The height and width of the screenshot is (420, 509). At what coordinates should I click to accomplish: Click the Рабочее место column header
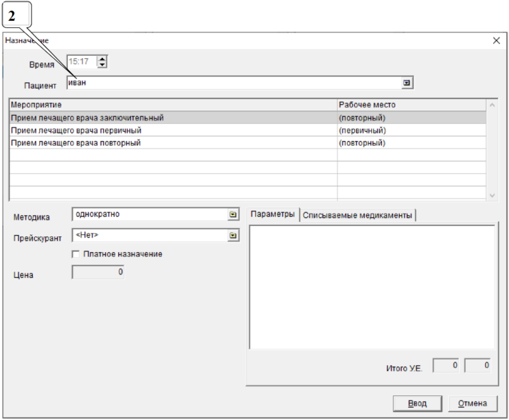click(x=411, y=104)
